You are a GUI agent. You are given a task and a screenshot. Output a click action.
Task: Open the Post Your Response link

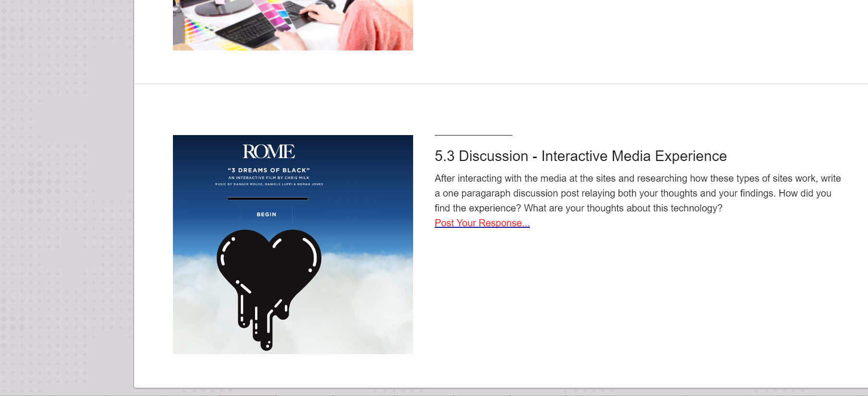482,223
